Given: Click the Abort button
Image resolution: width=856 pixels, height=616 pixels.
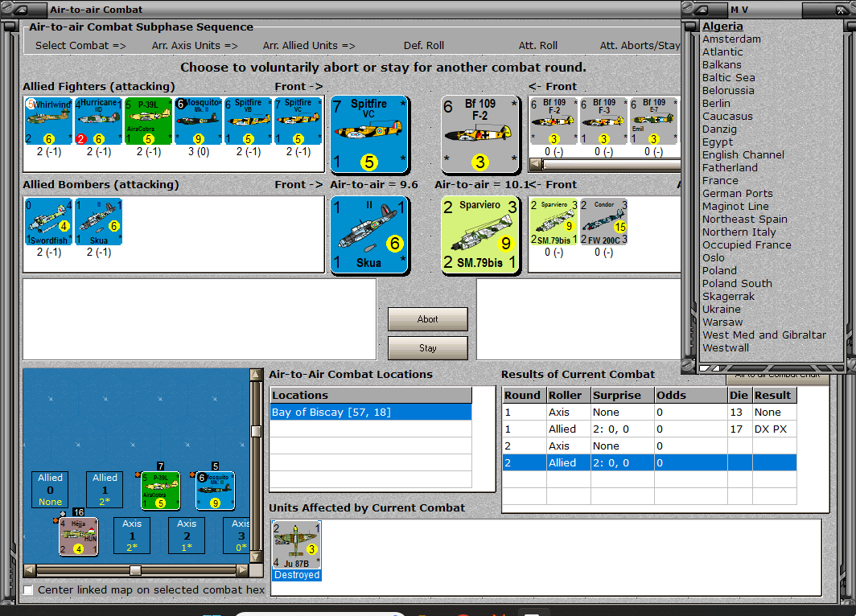Looking at the screenshot, I should tap(427, 319).
